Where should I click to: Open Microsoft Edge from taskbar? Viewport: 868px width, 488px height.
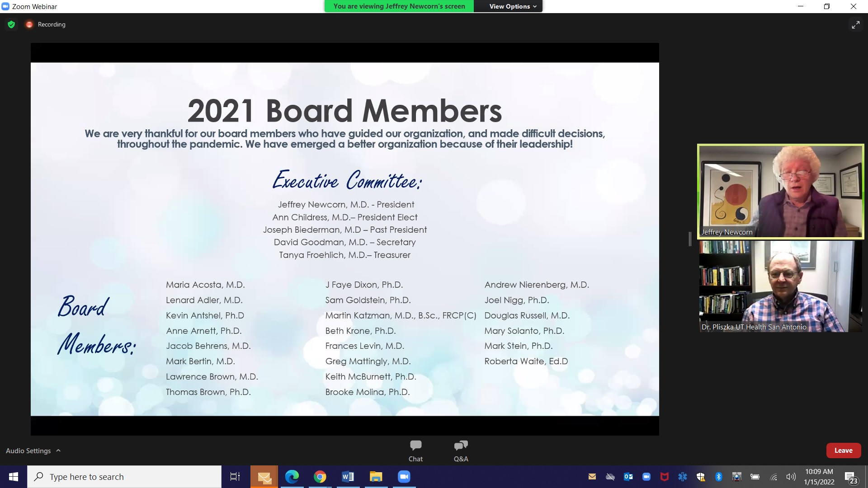pyautogui.click(x=292, y=477)
